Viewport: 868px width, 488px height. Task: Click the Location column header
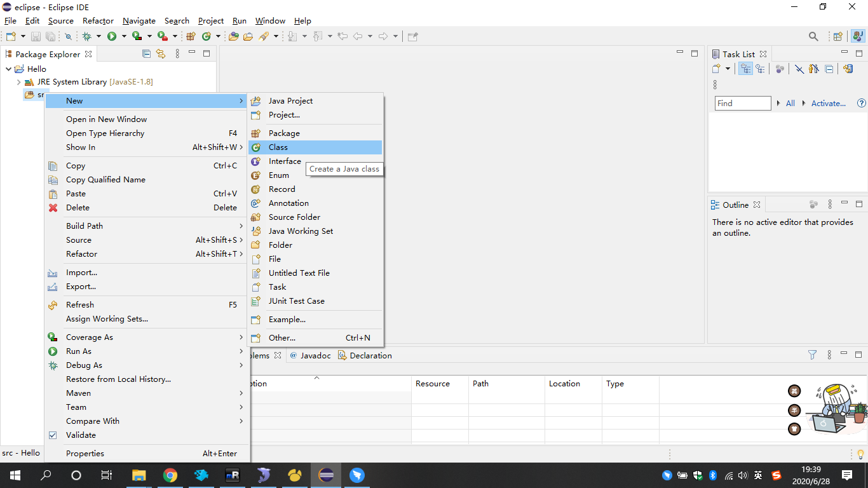573,384
